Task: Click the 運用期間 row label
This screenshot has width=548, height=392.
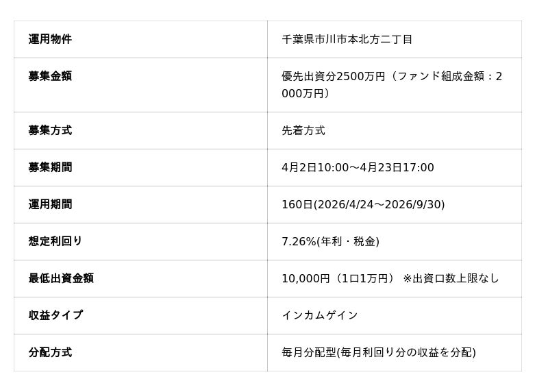Action: [50, 204]
